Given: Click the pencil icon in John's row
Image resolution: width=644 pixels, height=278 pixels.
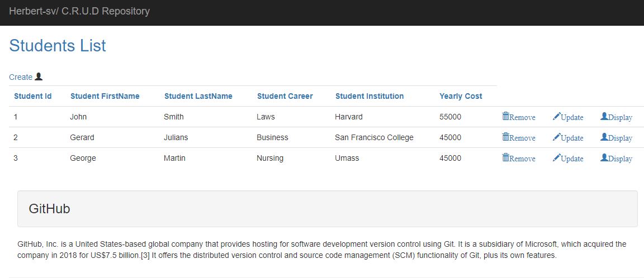Looking at the screenshot, I should [x=556, y=116].
